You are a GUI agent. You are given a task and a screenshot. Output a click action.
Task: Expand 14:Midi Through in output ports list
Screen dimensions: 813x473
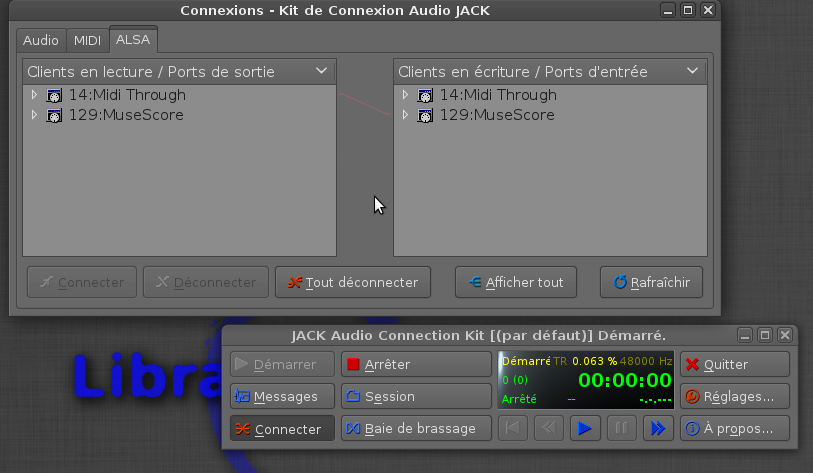(x=34, y=95)
